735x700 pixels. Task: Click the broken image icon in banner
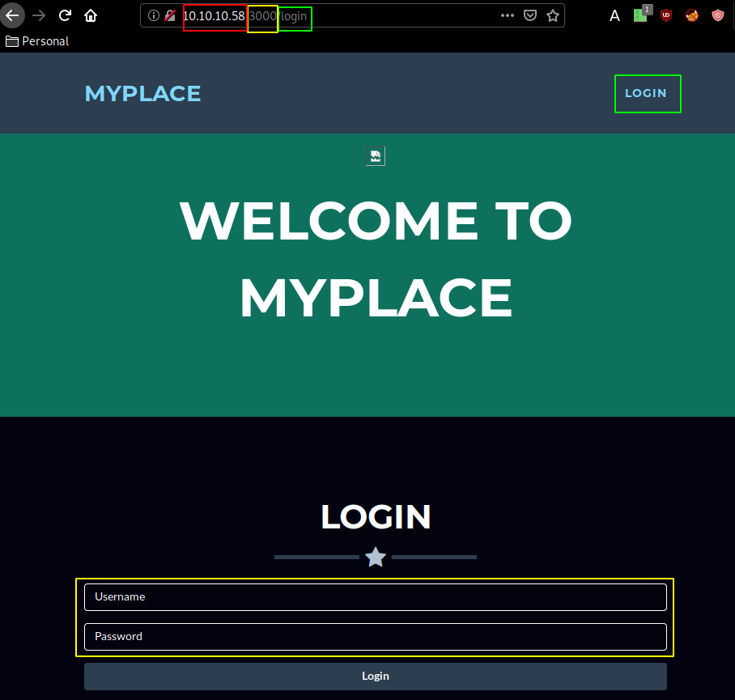[x=376, y=156]
